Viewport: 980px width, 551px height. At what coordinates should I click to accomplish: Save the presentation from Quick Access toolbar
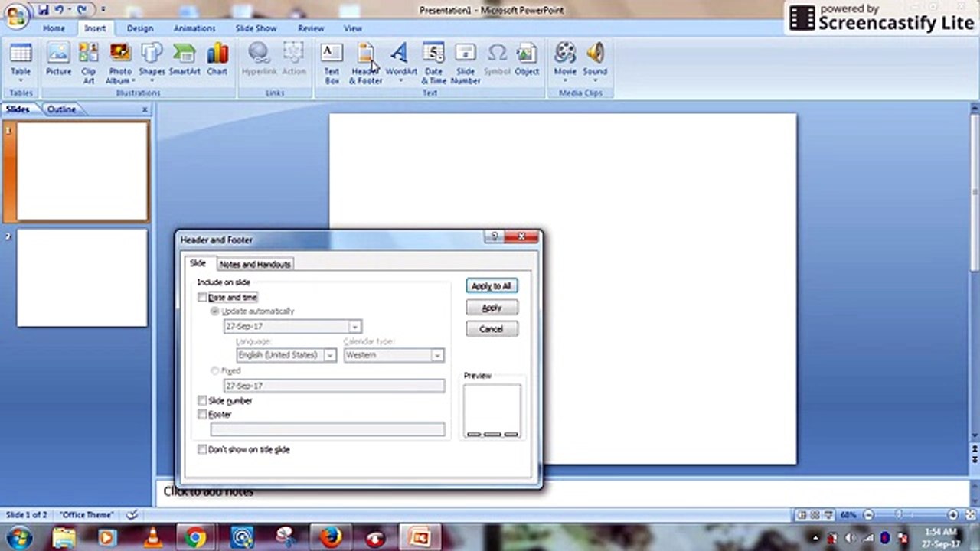coord(43,10)
